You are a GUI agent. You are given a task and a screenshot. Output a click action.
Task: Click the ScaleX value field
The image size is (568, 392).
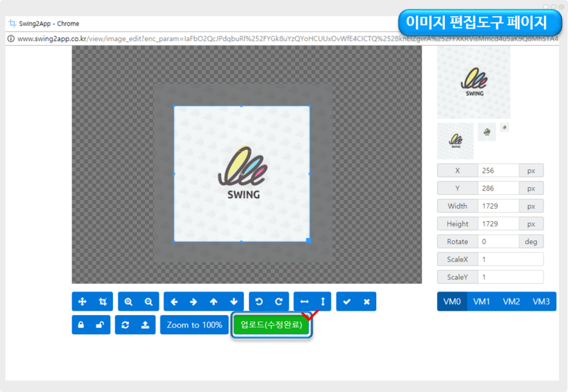[511, 259]
